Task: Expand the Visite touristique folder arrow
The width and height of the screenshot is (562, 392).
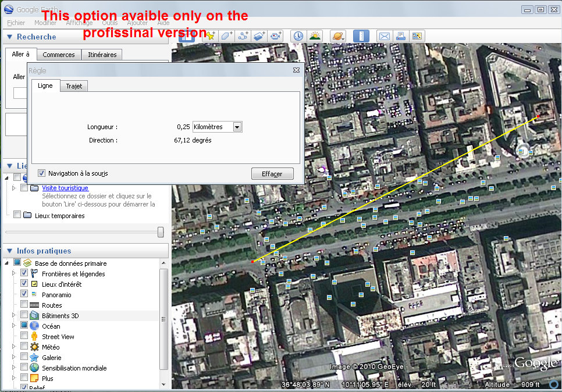Action: (14, 188)
